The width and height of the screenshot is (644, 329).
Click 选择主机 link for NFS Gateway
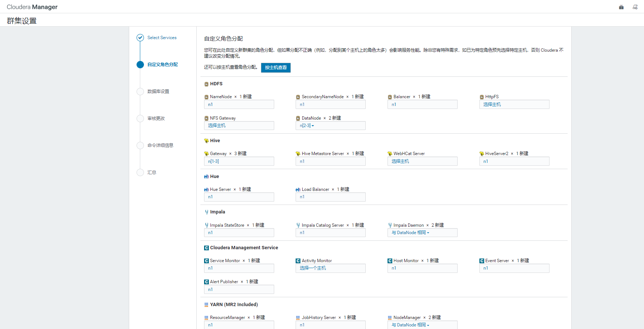click(x=217, y=126)
